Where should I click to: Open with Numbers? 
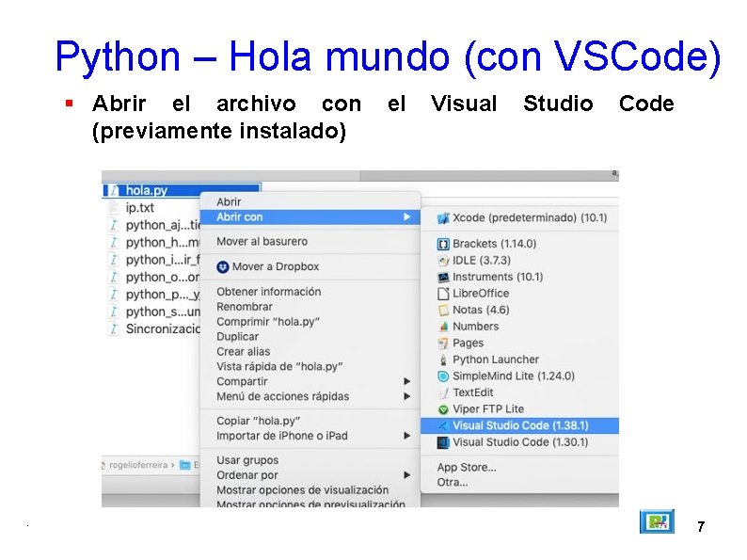(x=519, y=327)
